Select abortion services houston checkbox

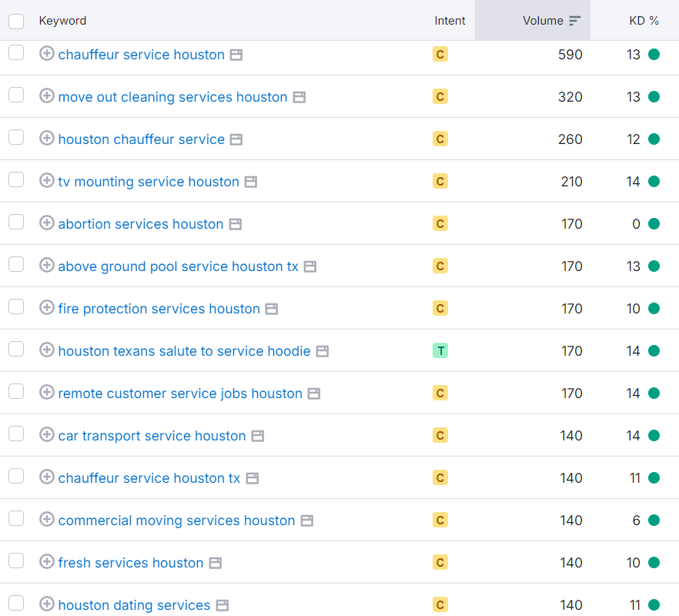(x=16, y=222)
